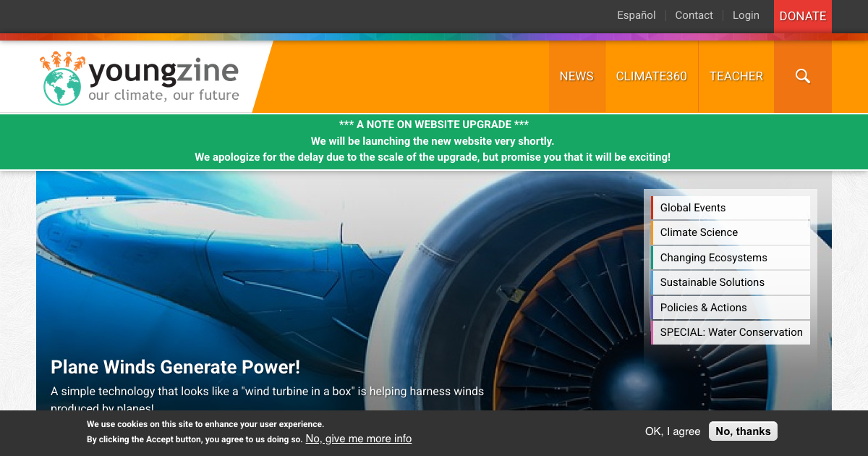Open the CLIMATE360 menu

[651, 76]
